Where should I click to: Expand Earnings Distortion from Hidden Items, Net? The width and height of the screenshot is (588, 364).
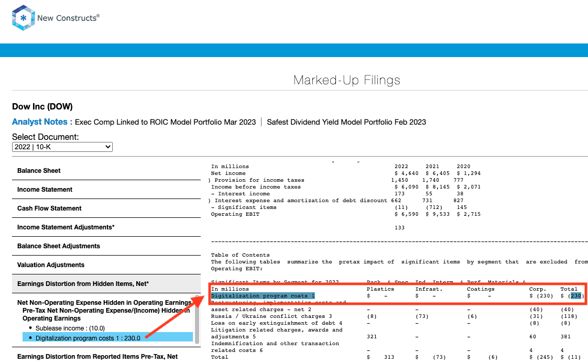coord(106,284)
